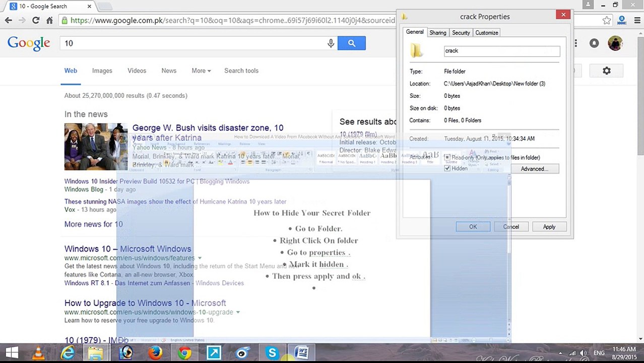Screen dimensions: 644x363
Task: Switch to the Sharing tab
Action: tap(437, 33)
